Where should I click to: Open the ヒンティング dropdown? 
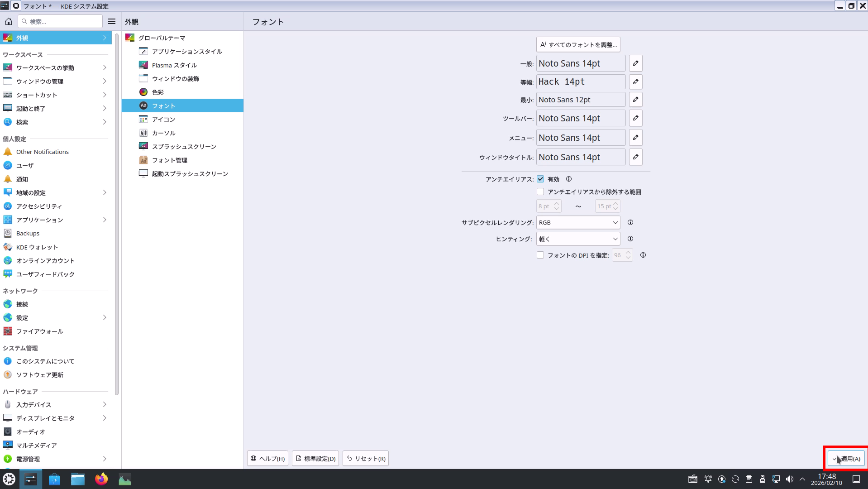pos(578,239)
